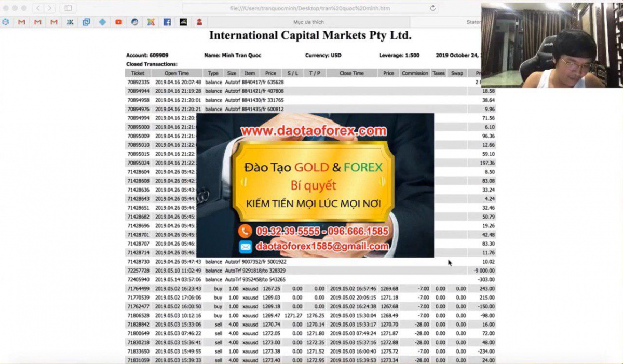Click the Ticket column header
Viewport: 623px width, 364px height.
click(138, 73)
